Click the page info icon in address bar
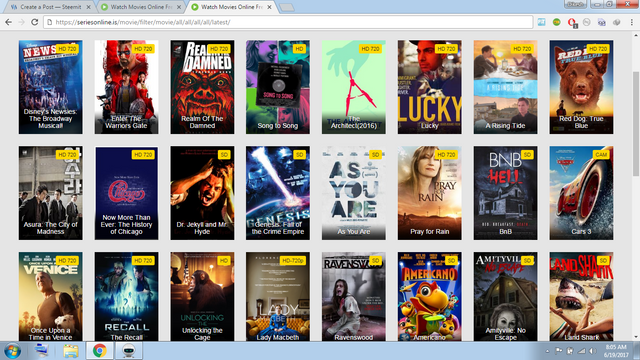 50,22
